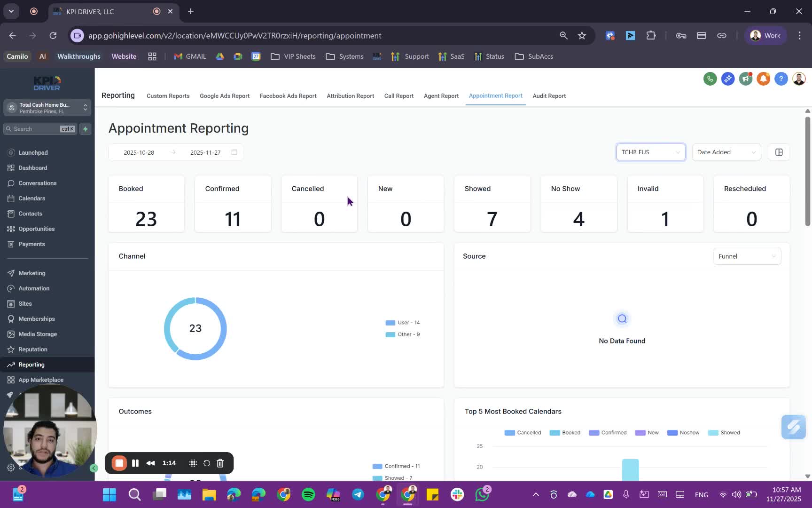Toggle the Showed series in calendars chart legend
Image resolution: width=812 pixels, height=508 pixels.
tap(724, 433)
